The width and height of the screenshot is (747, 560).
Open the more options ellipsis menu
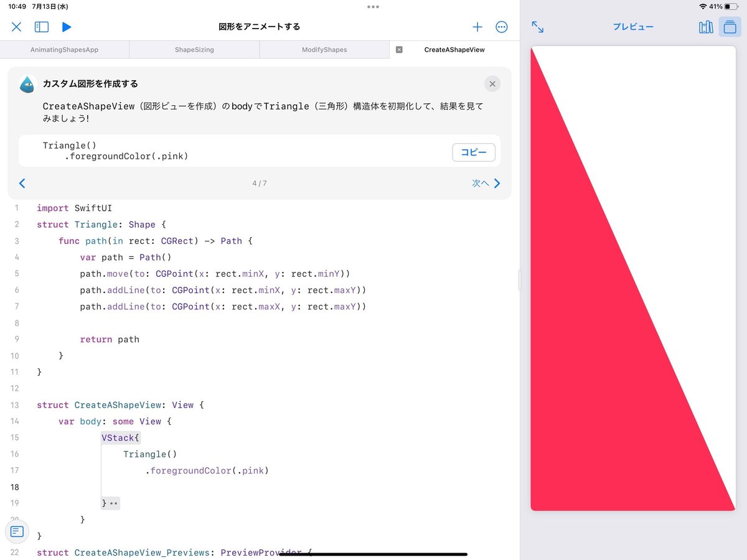pos(502,27)
